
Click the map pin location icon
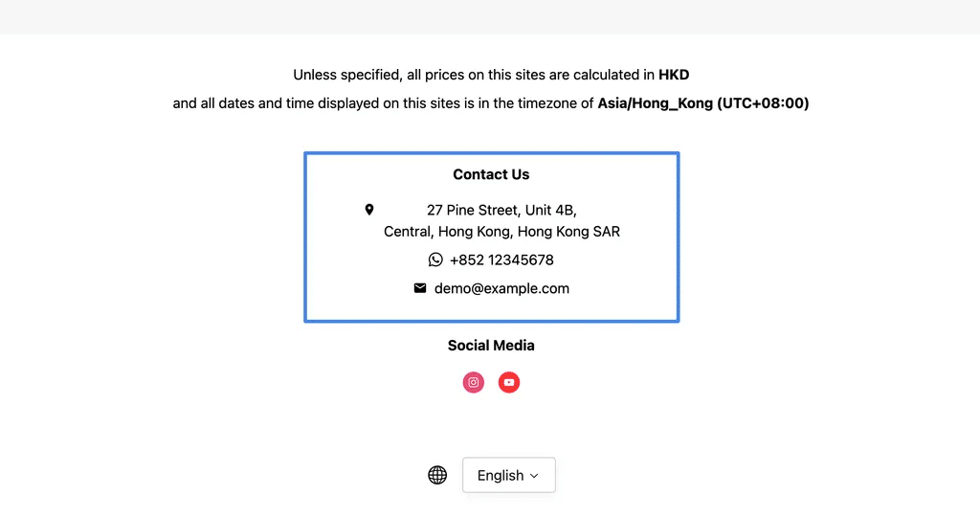tap(369, 210)
